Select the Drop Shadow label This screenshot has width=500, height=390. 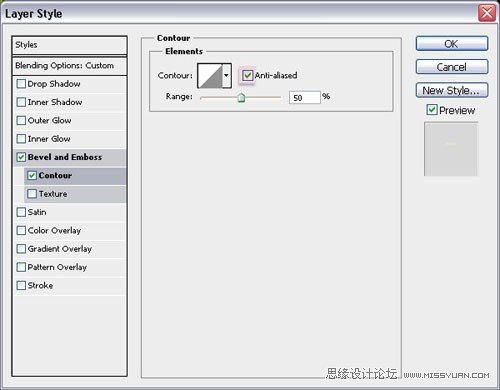point(54,84)
